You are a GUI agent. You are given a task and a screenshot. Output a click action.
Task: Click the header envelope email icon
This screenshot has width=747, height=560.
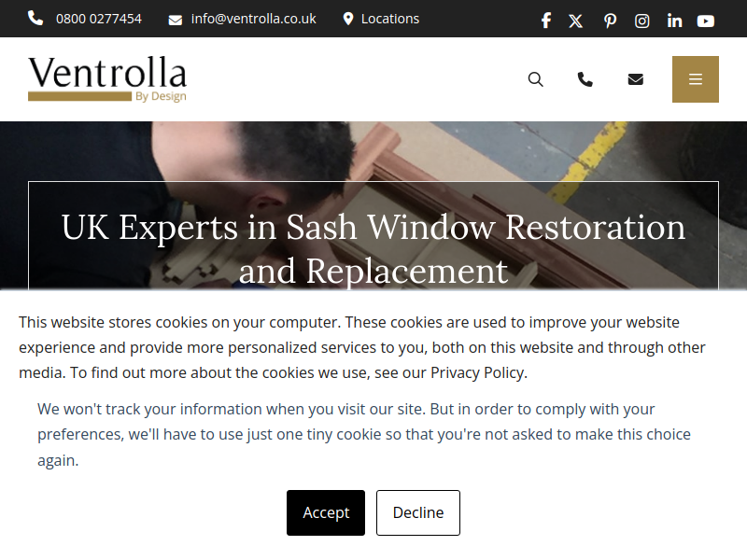click(x=636, y=79)
